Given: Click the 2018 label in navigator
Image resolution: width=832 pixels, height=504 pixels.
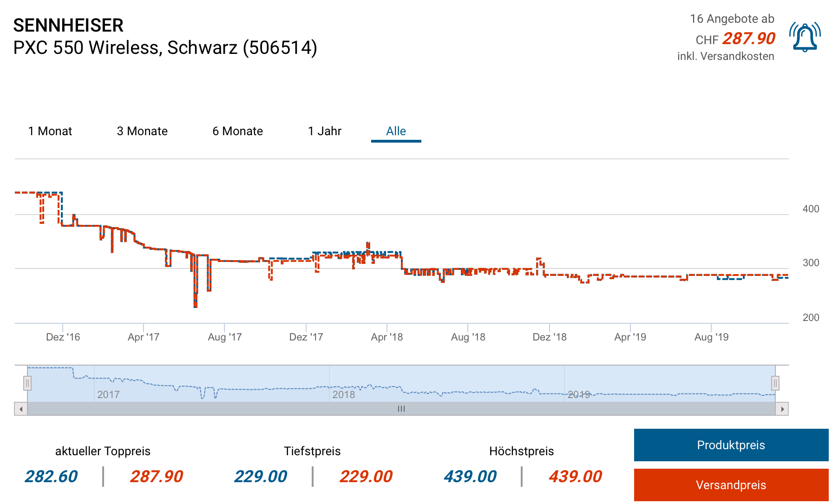Looking at the screenshot, I should tap(343, 395).
